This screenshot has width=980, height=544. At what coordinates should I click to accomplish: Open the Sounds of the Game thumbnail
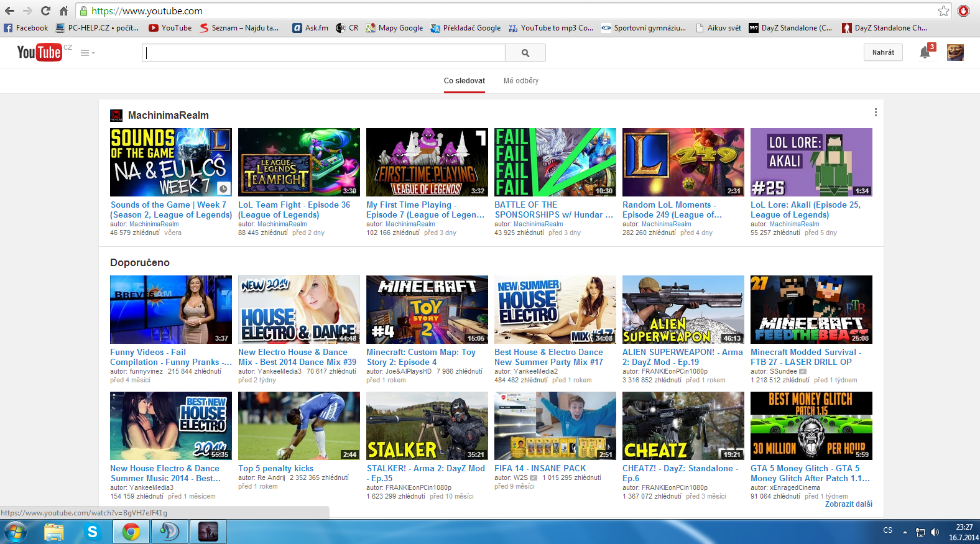[x=171, y=162]
